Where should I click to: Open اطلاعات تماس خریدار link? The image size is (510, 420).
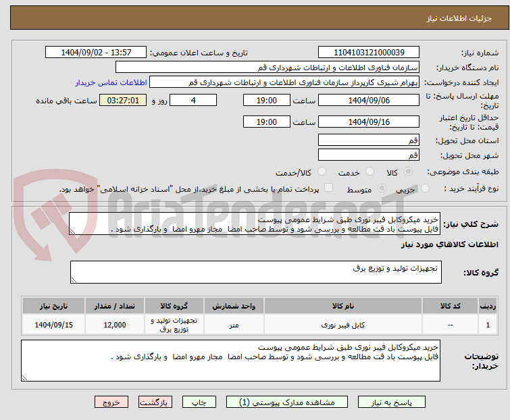pos(111,82)
